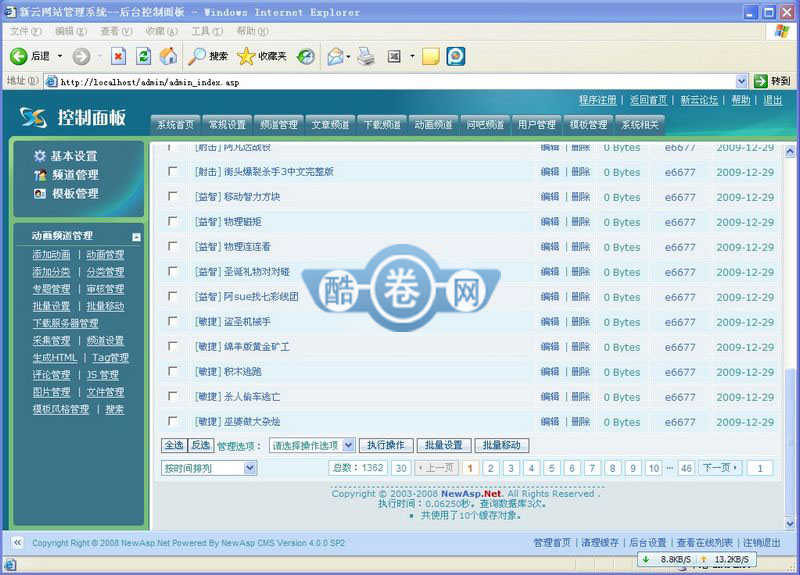Switch to 用户管理 tab

(x=537, y=125)
